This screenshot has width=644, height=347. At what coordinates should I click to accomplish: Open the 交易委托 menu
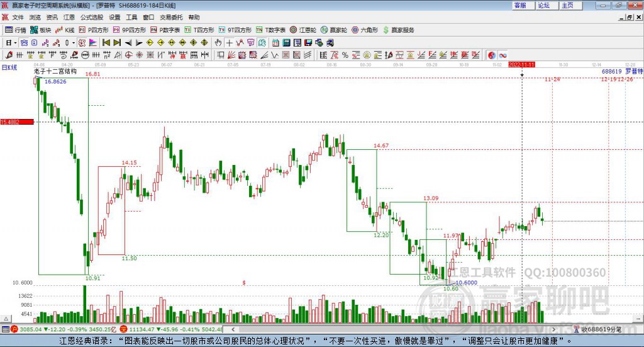(171, 17)
